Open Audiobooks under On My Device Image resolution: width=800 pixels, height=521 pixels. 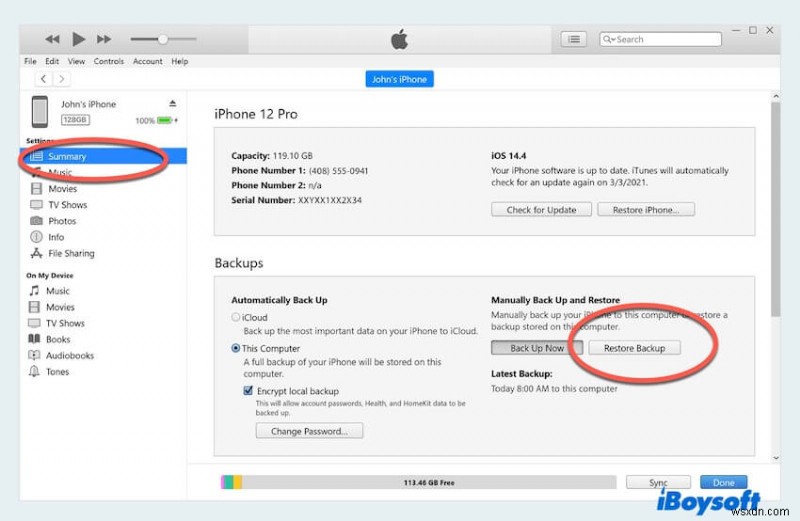point(70,356)
